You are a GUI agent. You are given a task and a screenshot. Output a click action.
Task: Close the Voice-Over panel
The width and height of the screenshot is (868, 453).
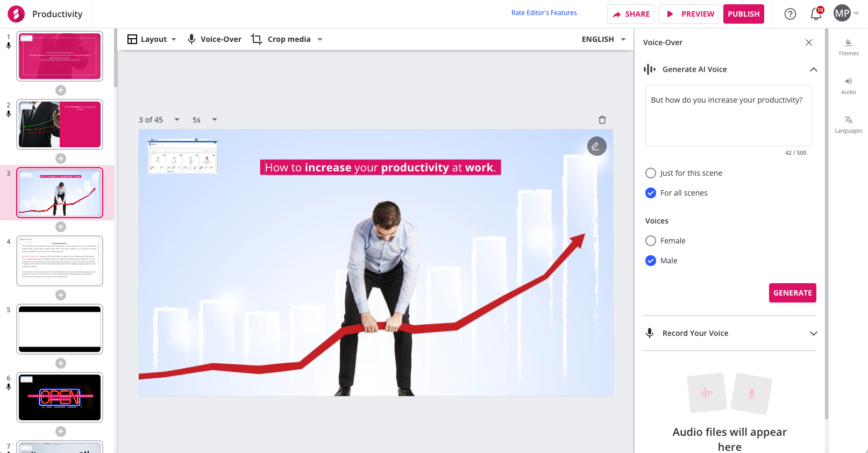[809, 42]
